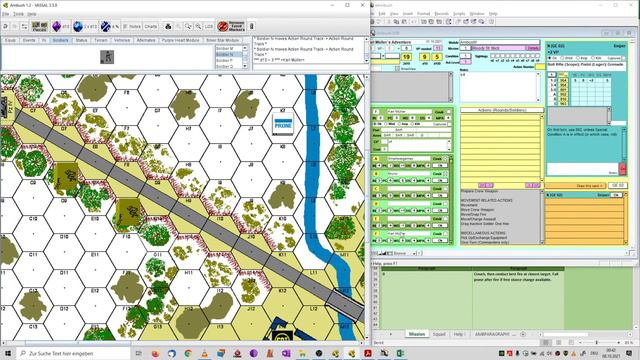
Task: Open the Purple Heart Module tab
Action: click(x=180, y=40)
